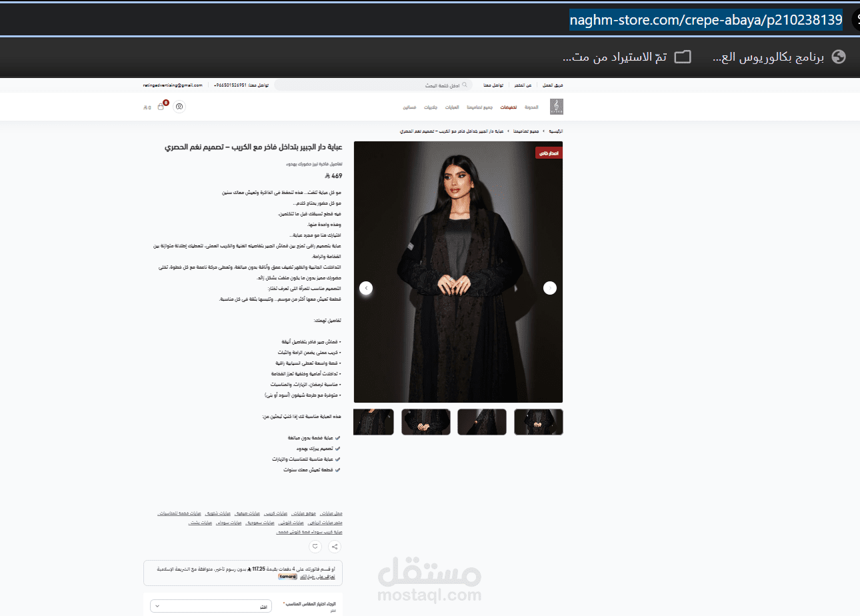Screen dimensions: 860x616
Task: Click the tamara payment badge
Action: pos(288,576)
